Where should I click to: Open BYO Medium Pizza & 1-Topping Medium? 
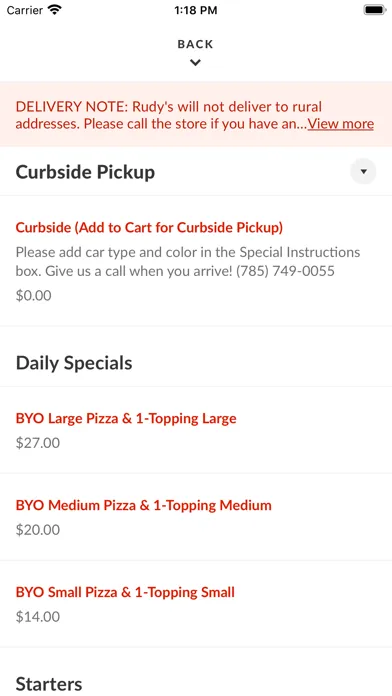click(143, 506)
